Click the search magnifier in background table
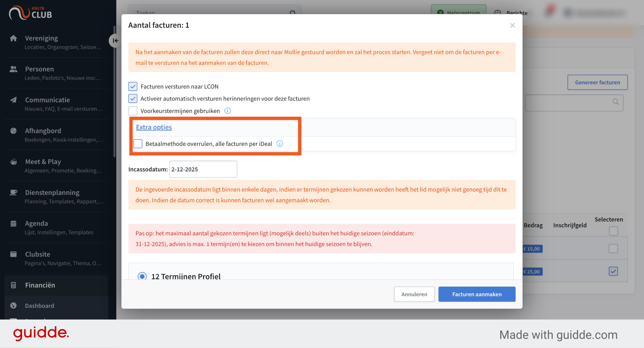This screenshot has height=348, width=644. pos(616,102)
